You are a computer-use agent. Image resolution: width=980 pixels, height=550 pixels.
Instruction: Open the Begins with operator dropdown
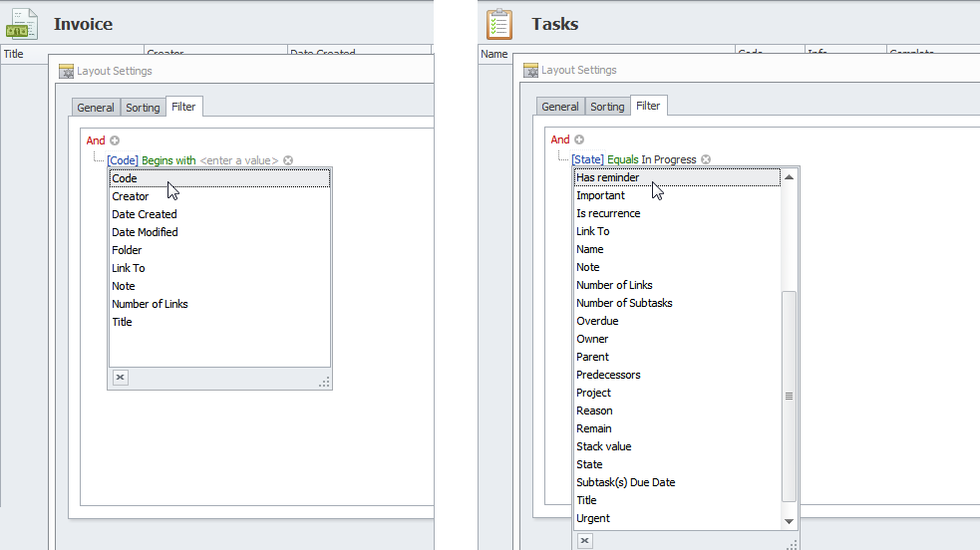168,160
